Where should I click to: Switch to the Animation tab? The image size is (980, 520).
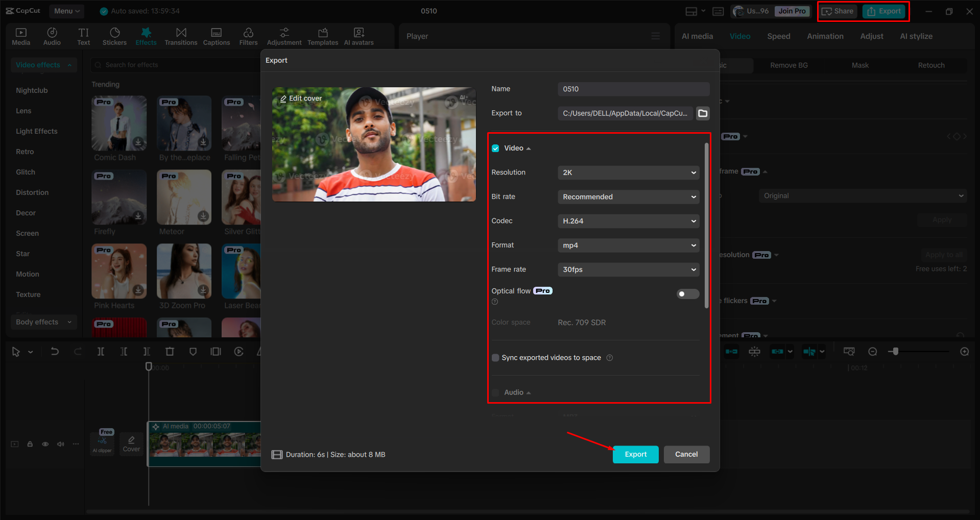pos(825,36)
